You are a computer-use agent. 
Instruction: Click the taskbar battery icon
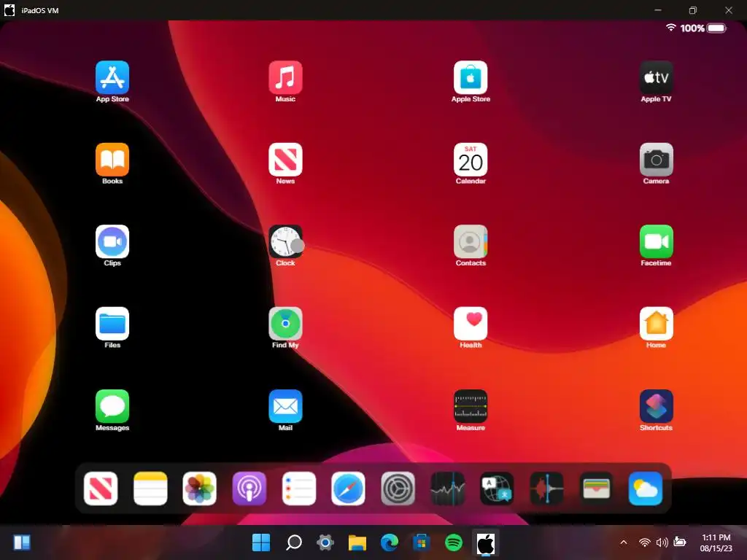click(x=680, y=542)
